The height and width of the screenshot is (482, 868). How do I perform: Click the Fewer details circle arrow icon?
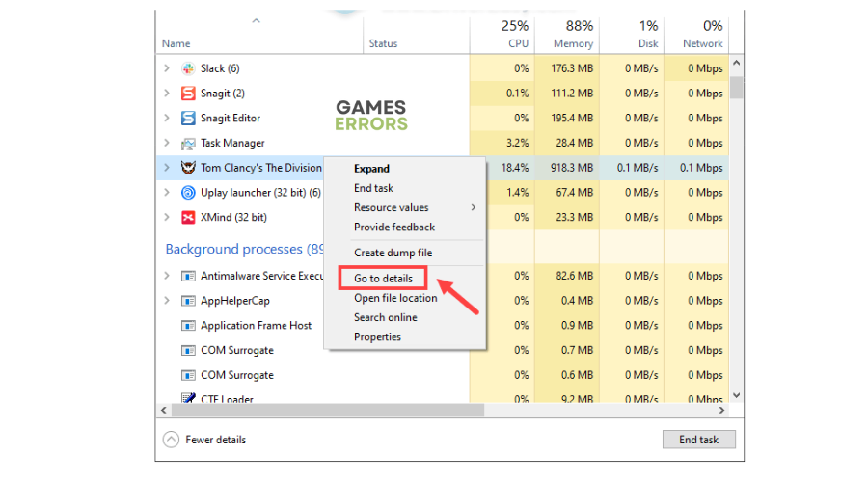pyautogui.click(x=171, y=440)
